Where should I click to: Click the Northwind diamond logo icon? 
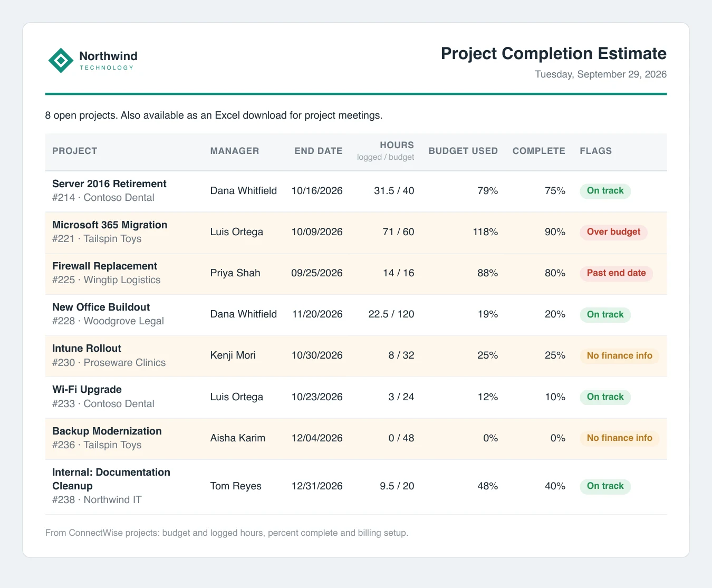click(61, 61)
